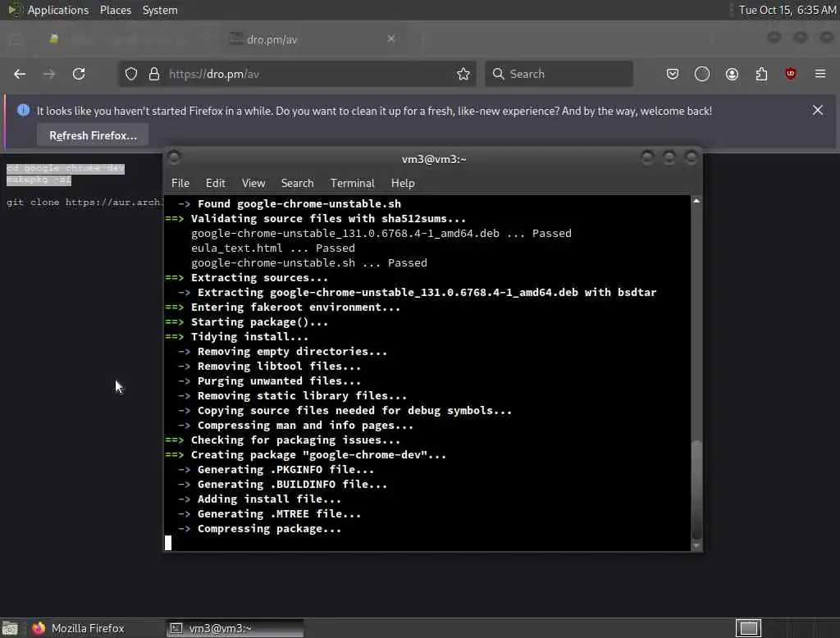Screen dimensions: 840x638
Task: Open terminal View menu
Action: [253, 183]
